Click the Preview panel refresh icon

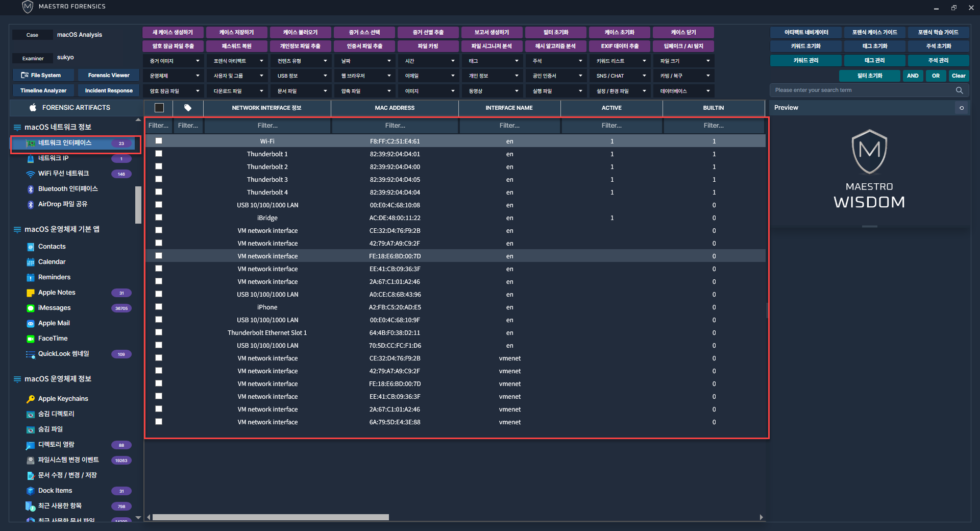(962, 108)
